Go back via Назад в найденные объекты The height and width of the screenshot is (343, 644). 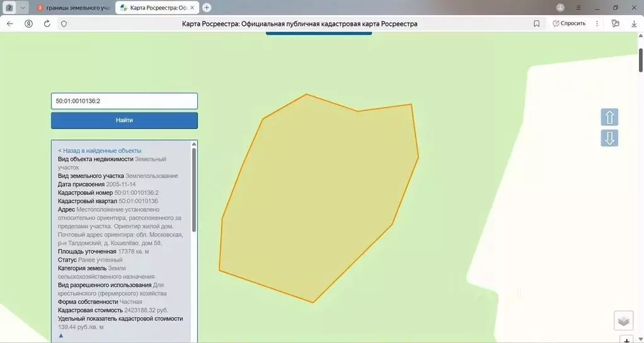[100, 151]
